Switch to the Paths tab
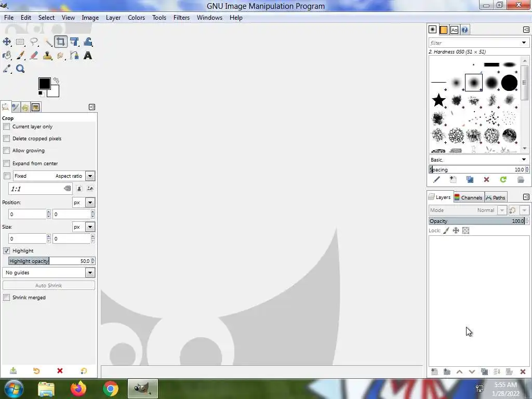This screenshot has width=532, height=399. [x=496, y=197]
